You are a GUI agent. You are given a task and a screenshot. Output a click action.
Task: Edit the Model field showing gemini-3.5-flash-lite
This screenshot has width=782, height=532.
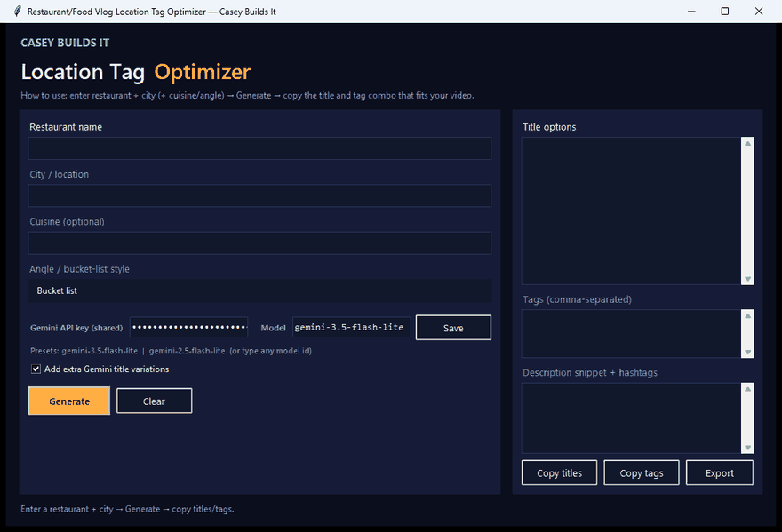point(352,327)
